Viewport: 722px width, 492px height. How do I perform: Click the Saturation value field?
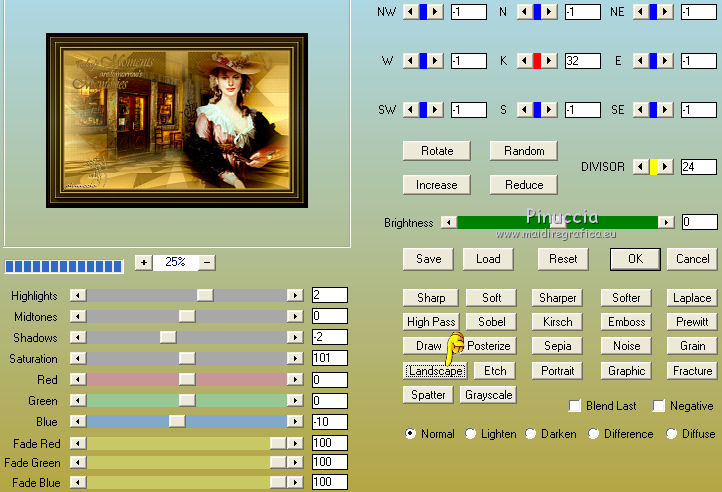(x=330, y=358)
